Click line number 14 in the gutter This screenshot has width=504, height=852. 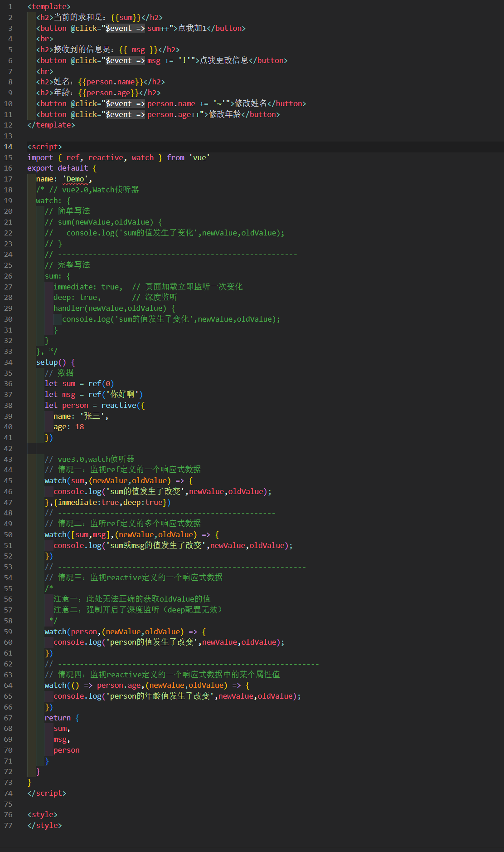tap(8, 147)
